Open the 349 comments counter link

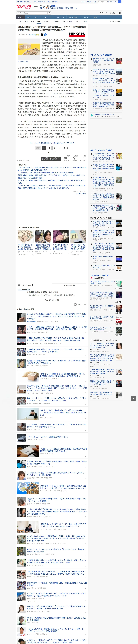[32, 35]
